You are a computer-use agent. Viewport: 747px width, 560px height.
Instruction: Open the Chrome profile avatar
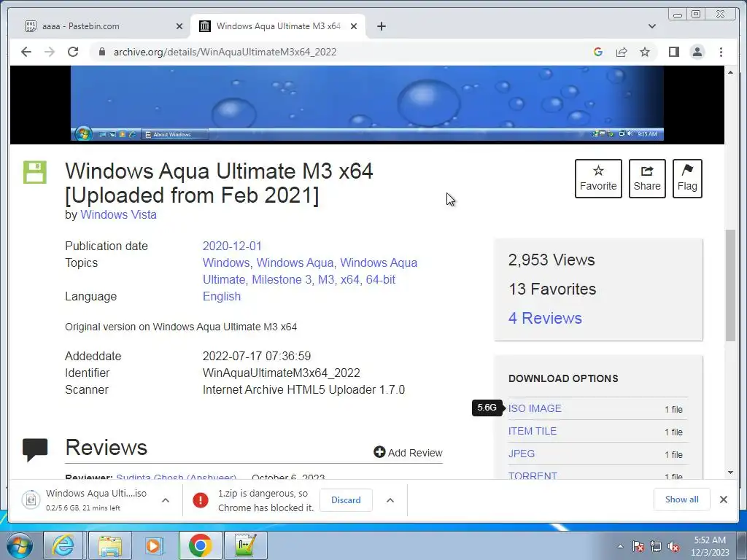coord(697,52)
